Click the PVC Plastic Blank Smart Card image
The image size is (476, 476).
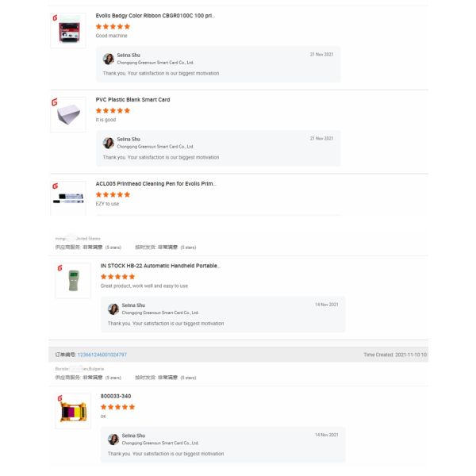(67, 114)
